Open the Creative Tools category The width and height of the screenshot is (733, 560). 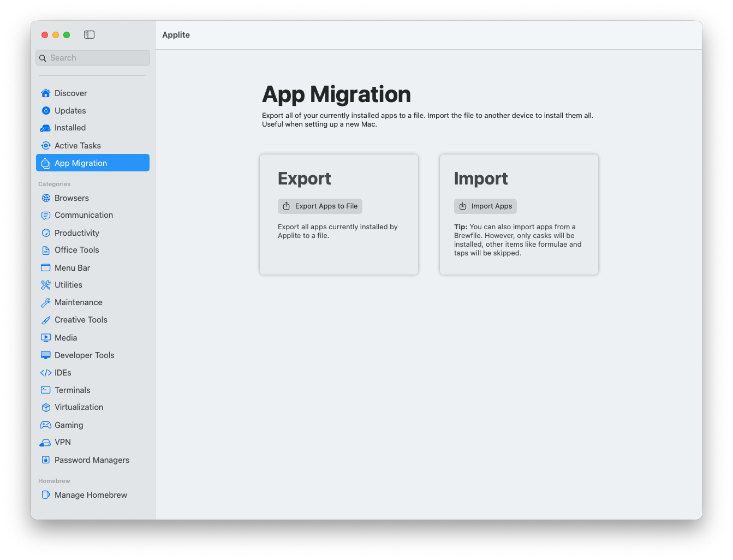93,320
